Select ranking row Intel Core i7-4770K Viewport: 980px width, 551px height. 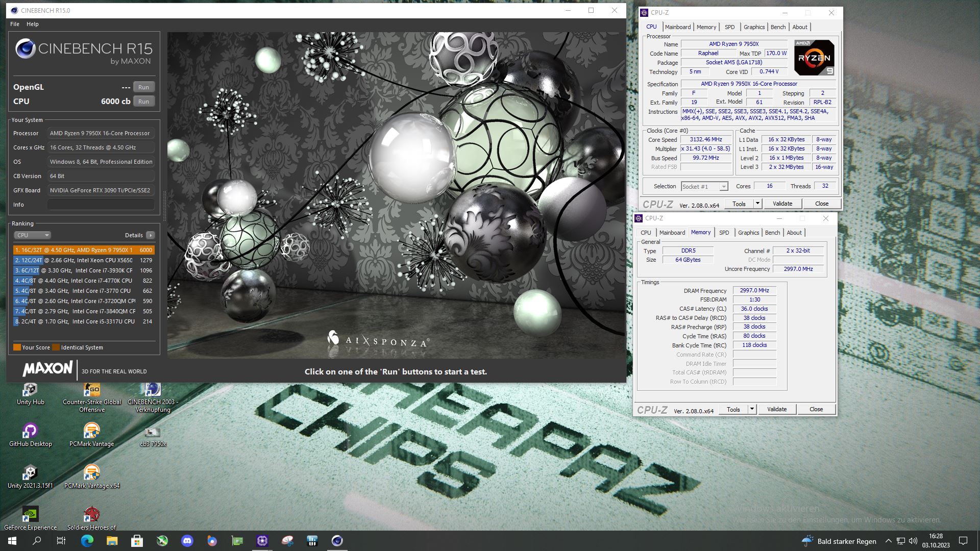[x=84, y=281]
